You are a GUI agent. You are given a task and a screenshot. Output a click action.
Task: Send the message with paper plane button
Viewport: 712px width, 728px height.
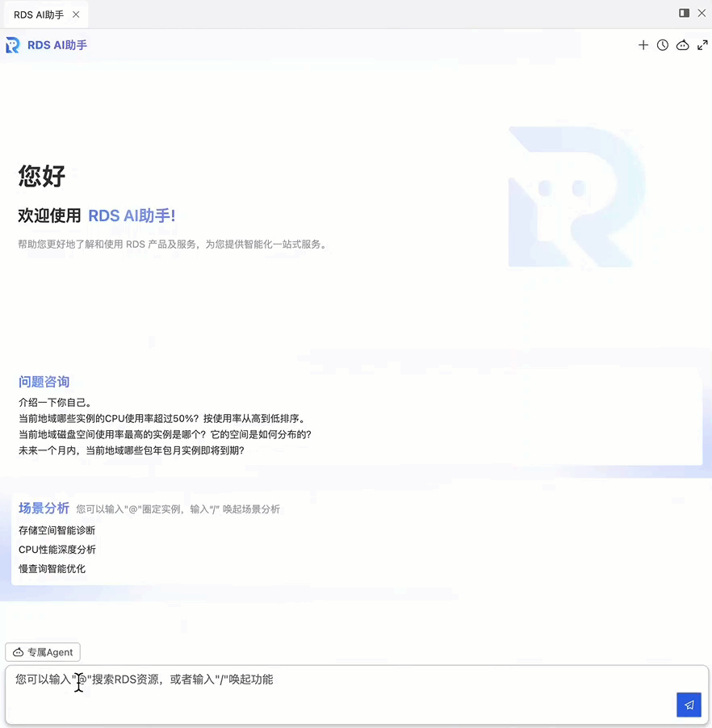(689, 705)
